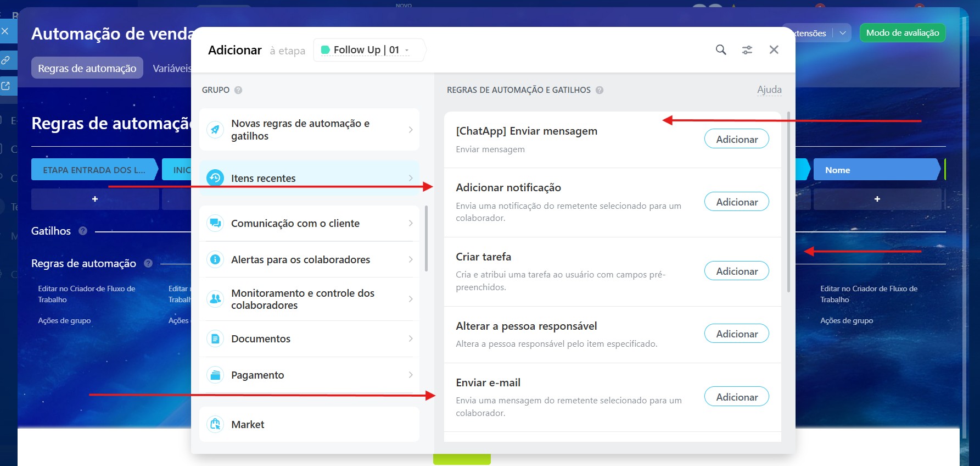Open the Comunicação com o cliente group
This screenshot has height=466, width=980.
(309, 223)
